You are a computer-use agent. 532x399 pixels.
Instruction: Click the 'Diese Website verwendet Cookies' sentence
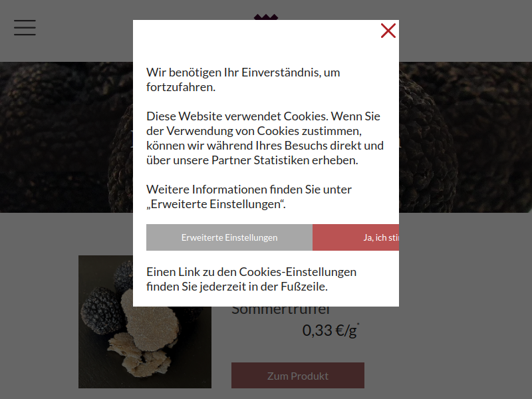point(237,116)
